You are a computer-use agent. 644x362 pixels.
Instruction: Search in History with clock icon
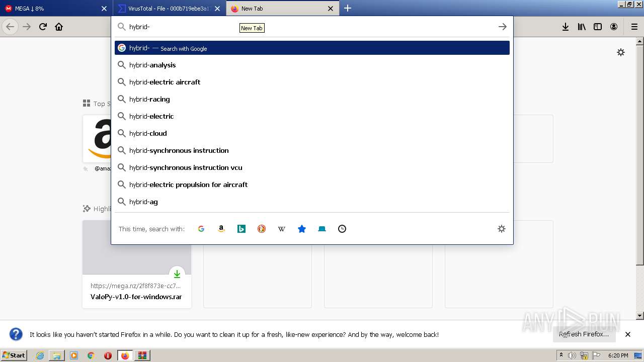click(342, 229)
